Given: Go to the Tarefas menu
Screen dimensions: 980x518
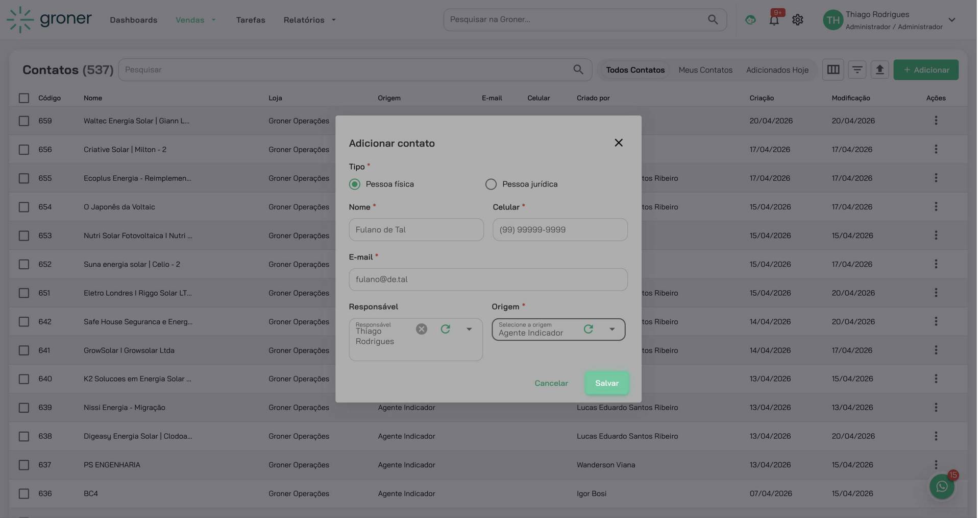Looking at the screenshot, I should click(250, 20).
